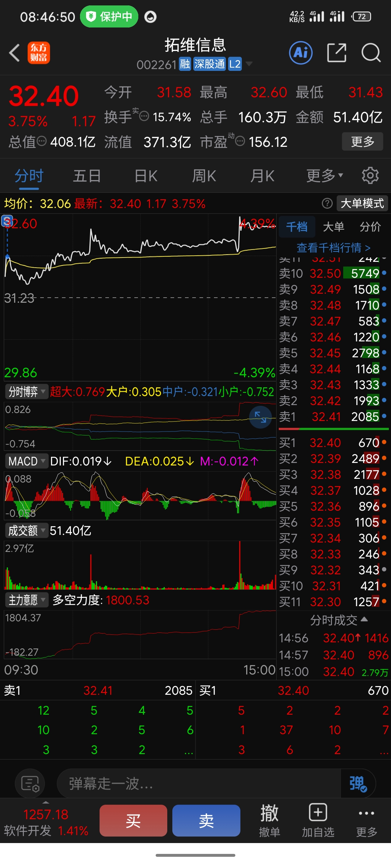The image size is (391, 868).
Task: Select the 分时 tab
Action: pyautogui.click(x=29, y=176)
